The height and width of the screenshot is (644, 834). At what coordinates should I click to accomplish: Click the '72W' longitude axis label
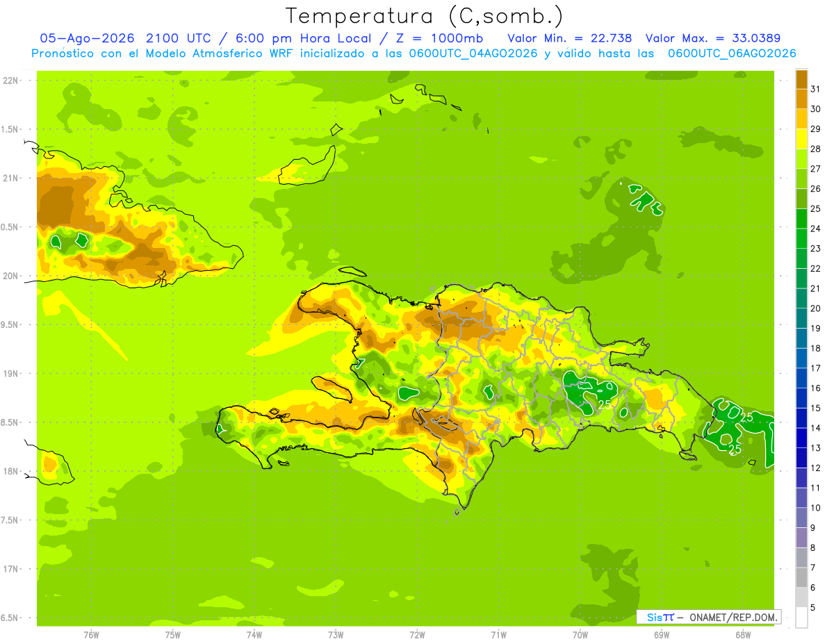(x=417, y=635)
